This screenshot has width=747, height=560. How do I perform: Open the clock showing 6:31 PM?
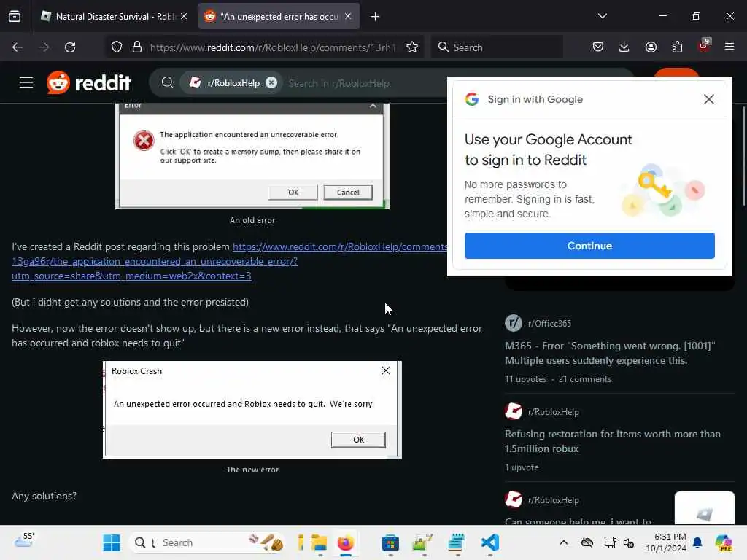click(666, 542)
